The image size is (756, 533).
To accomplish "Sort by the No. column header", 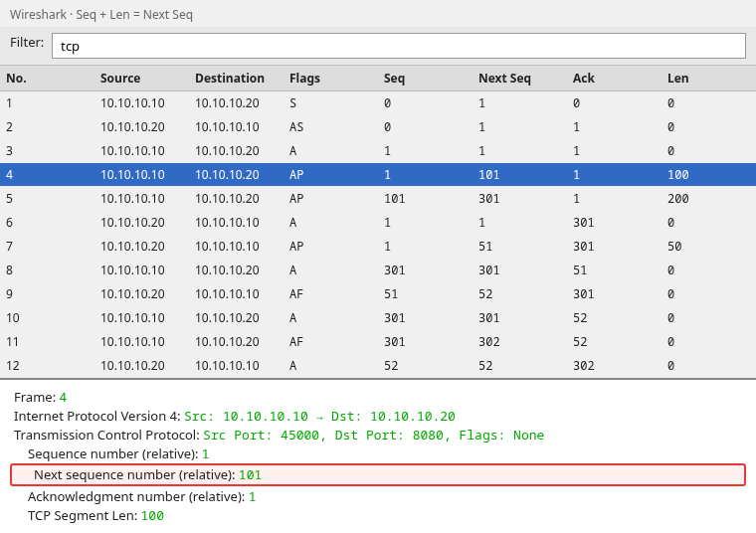I will 16,79.
